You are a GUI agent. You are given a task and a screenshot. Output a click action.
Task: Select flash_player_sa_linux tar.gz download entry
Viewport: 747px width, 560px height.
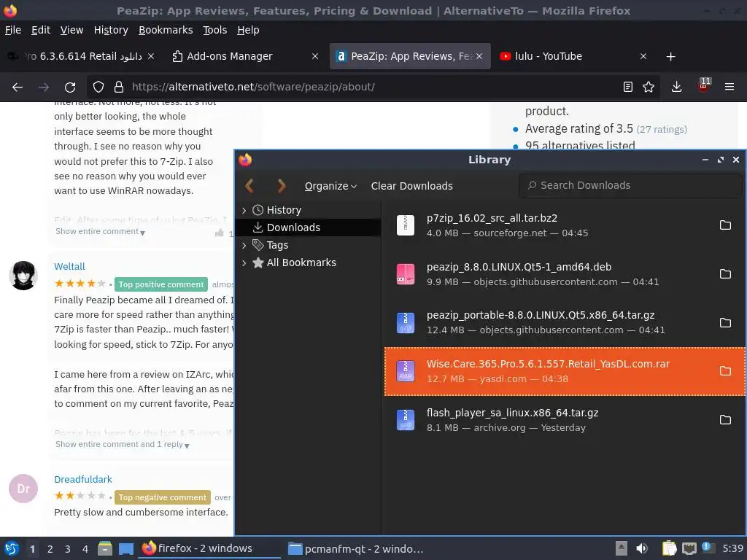point(564,420)
